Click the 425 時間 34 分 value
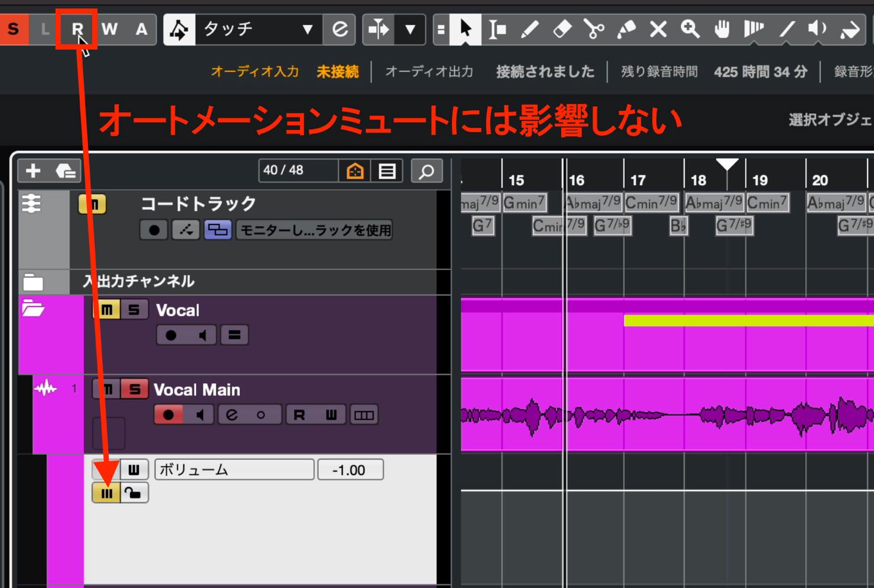The width and height of the screenshot is (874, 588). point(761,71)
